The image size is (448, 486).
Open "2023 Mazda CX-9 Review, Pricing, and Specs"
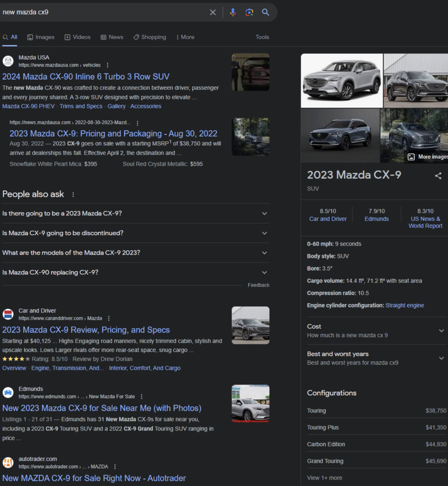coord(86,330)
